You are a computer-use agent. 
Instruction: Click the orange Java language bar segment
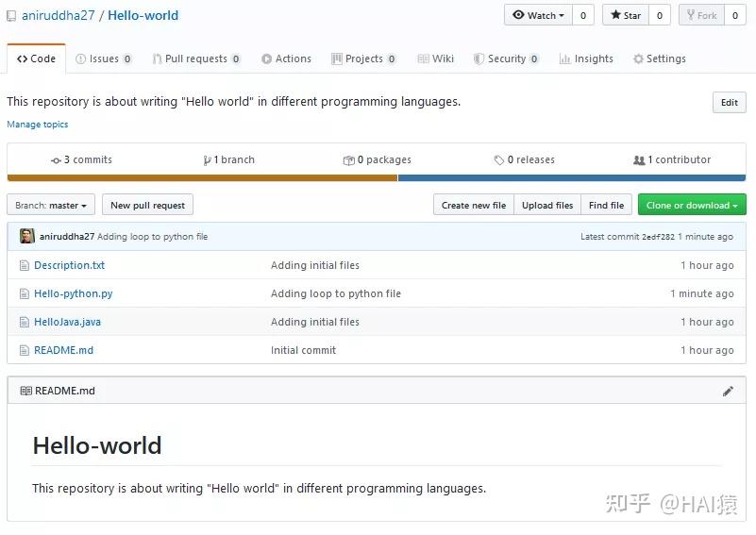pyautogui.click(x=202, y=177)
